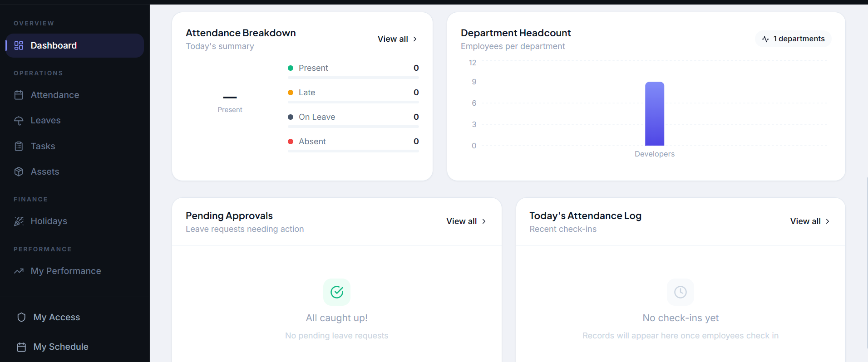
Task: Click the clock icon above No check-ins
Action: pos(681,292)
